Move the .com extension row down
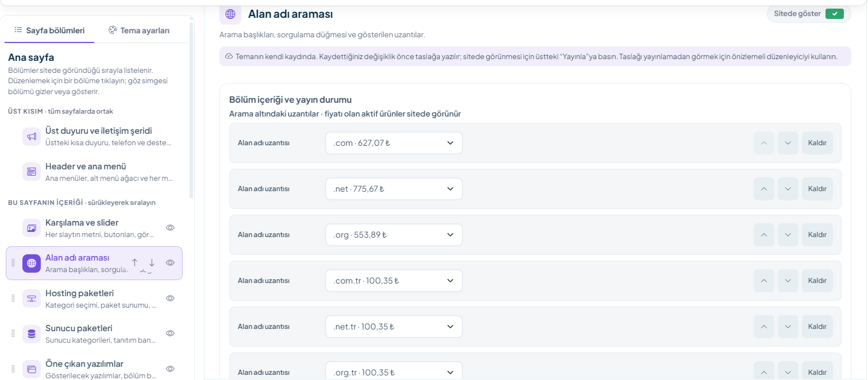The image size is (868, 380). (x=788, y=143)
